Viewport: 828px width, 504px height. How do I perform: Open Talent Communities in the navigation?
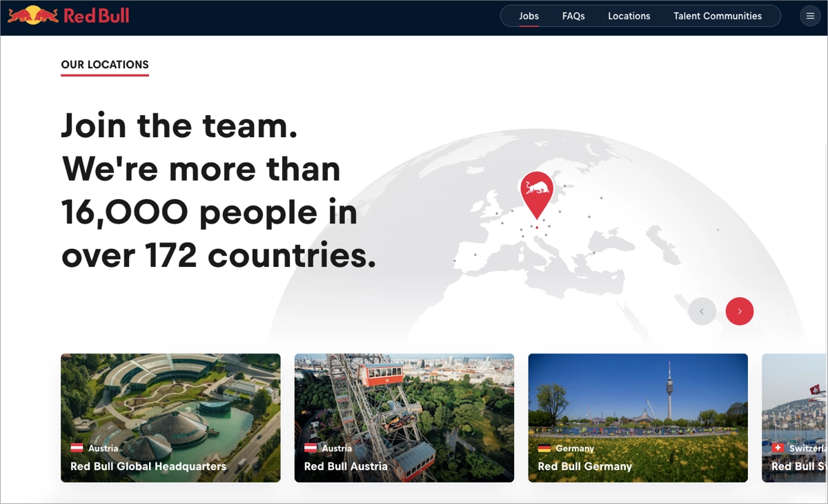click(719, 15)
